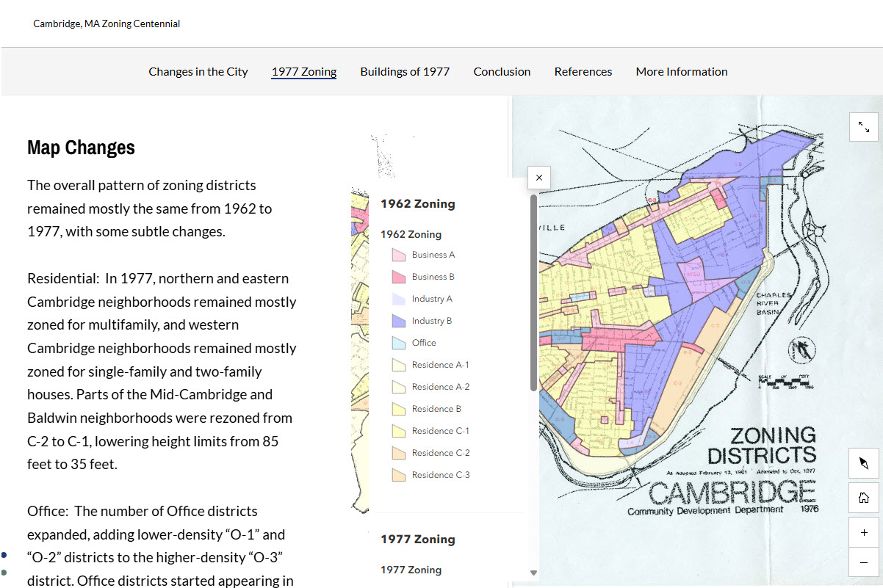
Task: Zoom in with the plus button
Action: coord(863,532)
